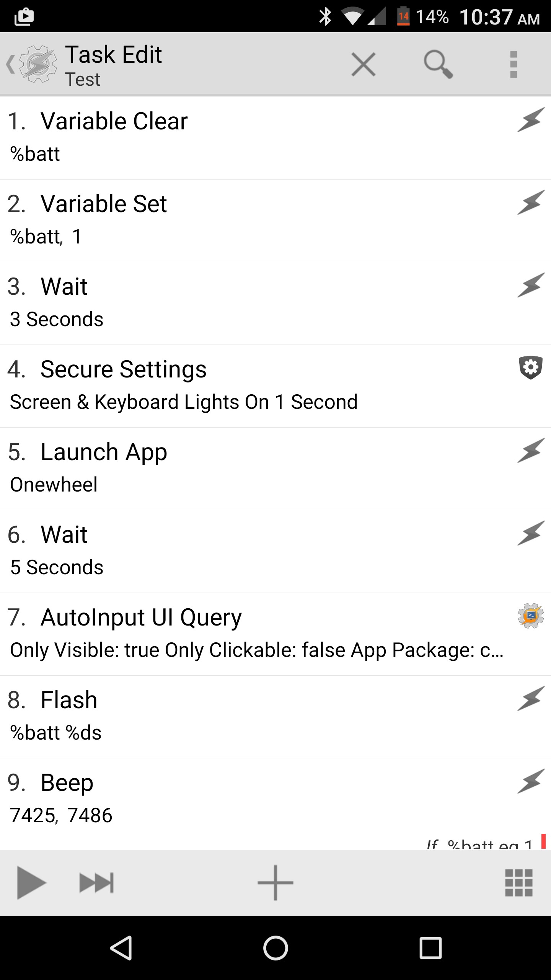Select the Wait 5 Seconds action
Screen dimensions: 551x980
(230, 551)
